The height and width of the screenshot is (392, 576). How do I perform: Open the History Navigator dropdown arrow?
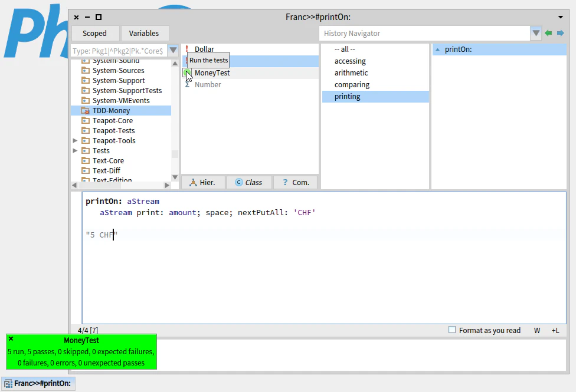click(536, 34)
